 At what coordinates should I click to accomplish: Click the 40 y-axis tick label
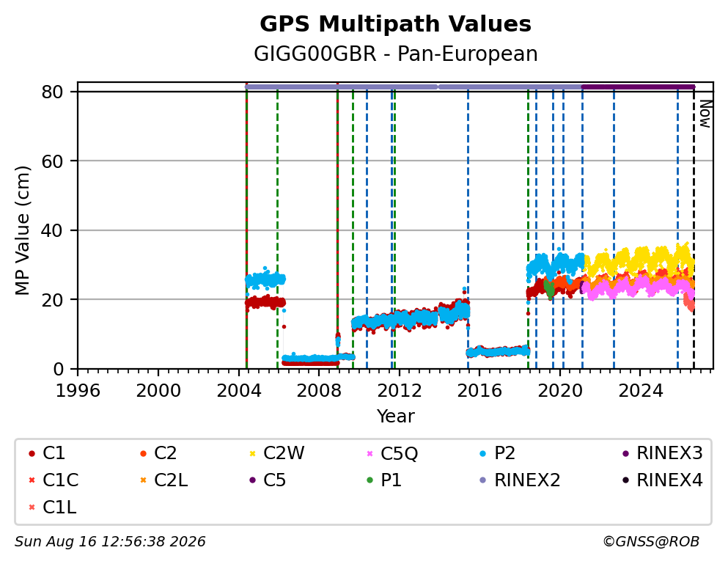(52, 230)
